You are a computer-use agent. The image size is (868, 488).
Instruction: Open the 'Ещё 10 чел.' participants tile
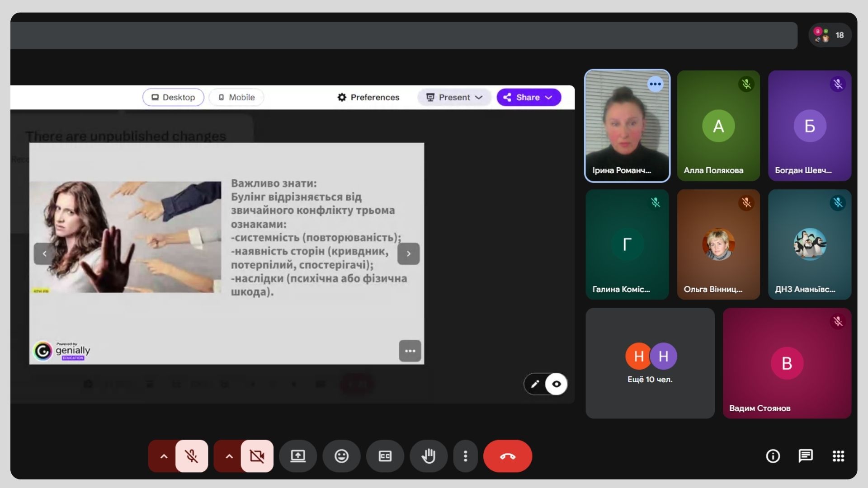tap(650, 363)
